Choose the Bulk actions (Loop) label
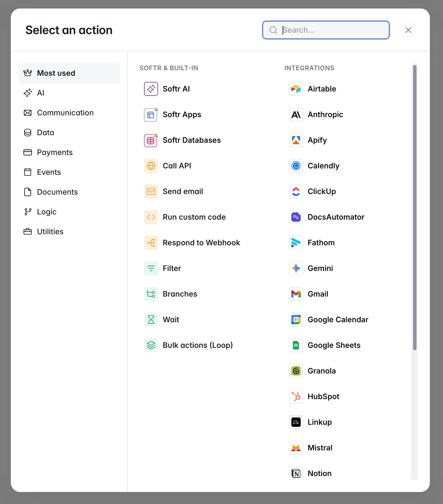The image size is (443, 504). (198, 345)
